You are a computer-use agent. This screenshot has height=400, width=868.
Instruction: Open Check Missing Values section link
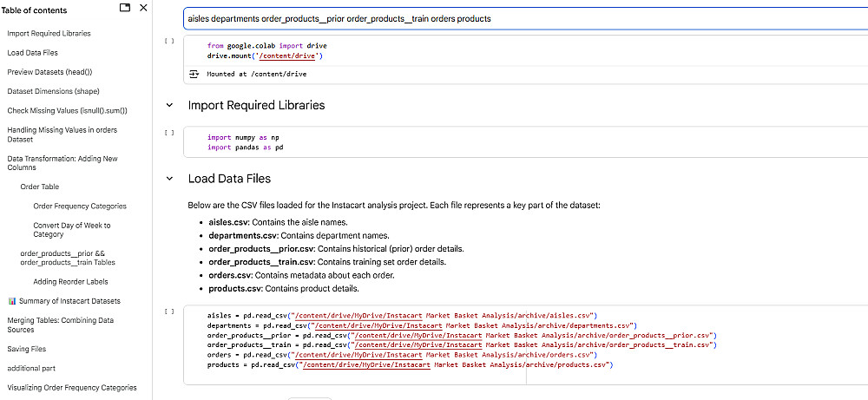point(67,110)
